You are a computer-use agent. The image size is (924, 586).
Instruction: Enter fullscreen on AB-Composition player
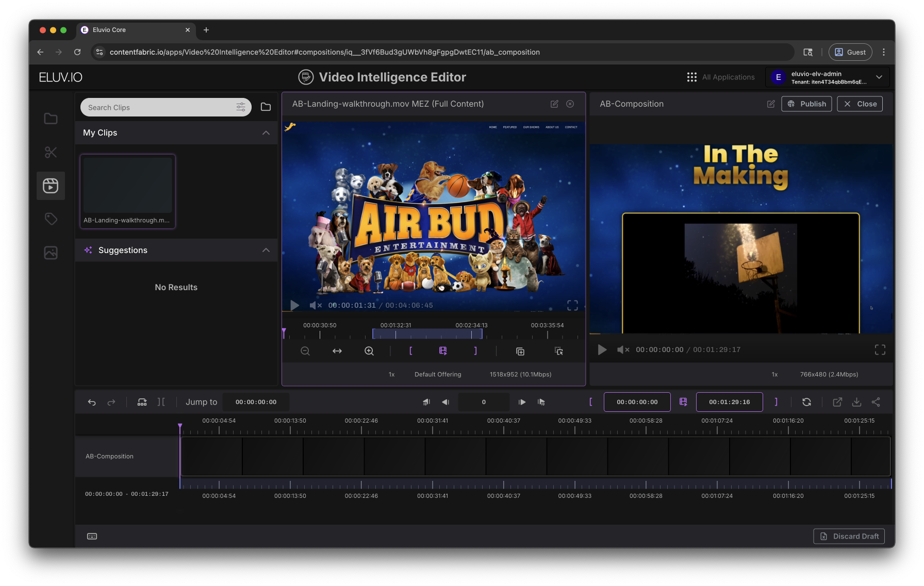(880, 350)
